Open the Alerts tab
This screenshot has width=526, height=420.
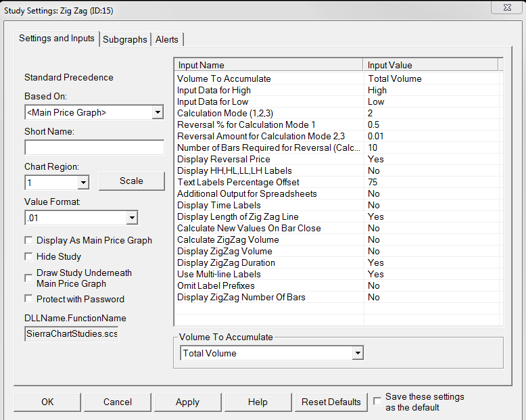[167, 39]
